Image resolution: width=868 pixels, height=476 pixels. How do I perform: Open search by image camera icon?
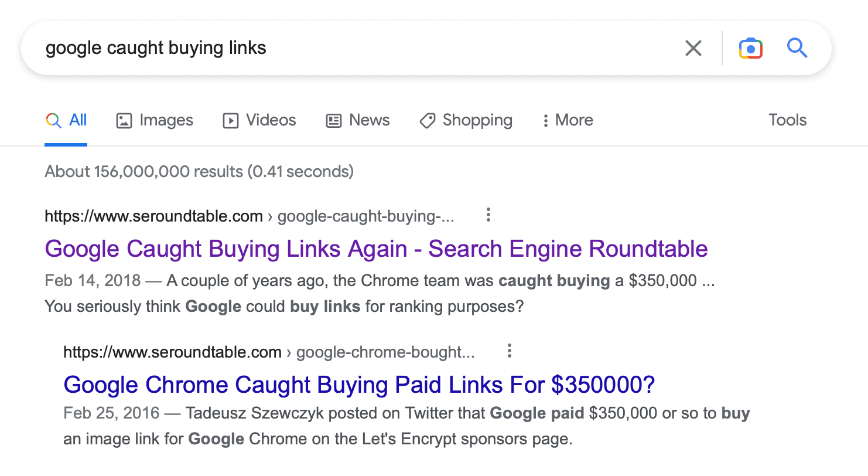[750, 48]
